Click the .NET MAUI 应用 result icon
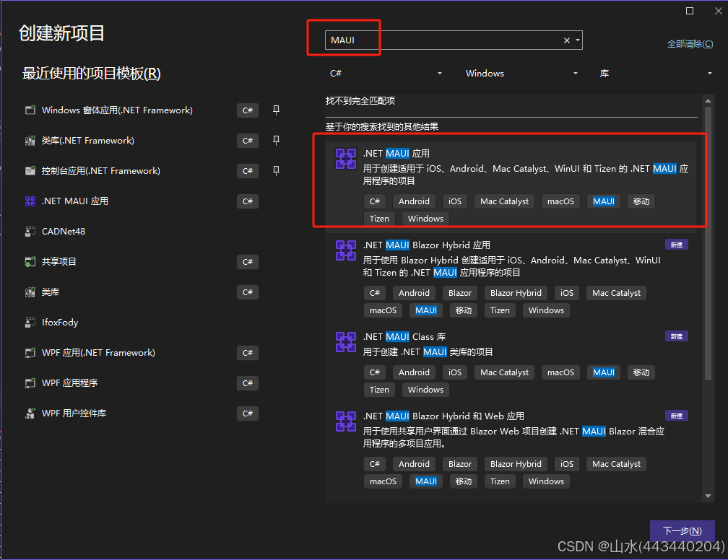 point(346,159)
